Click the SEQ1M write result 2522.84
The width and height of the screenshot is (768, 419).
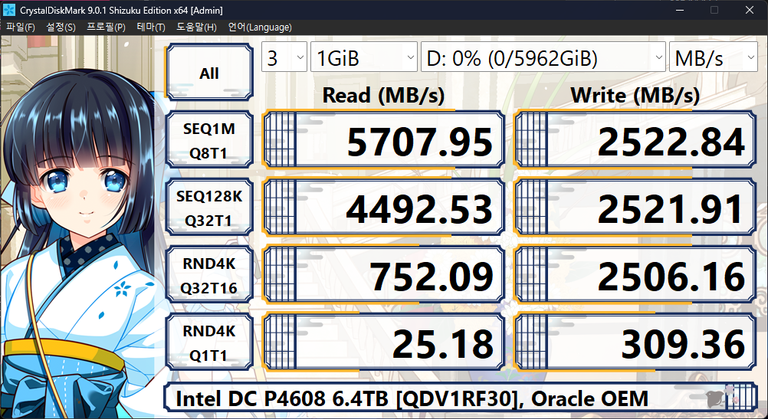(635, 140)
